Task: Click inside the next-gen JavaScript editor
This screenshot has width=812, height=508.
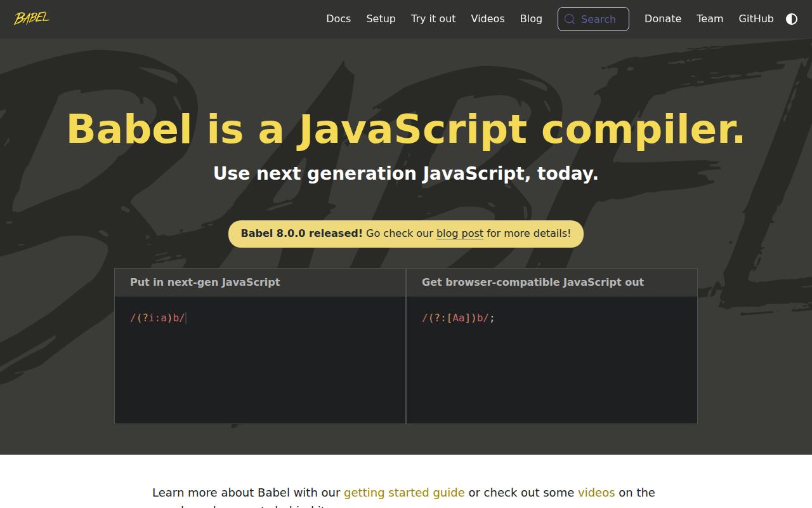Action: point(260,360)
